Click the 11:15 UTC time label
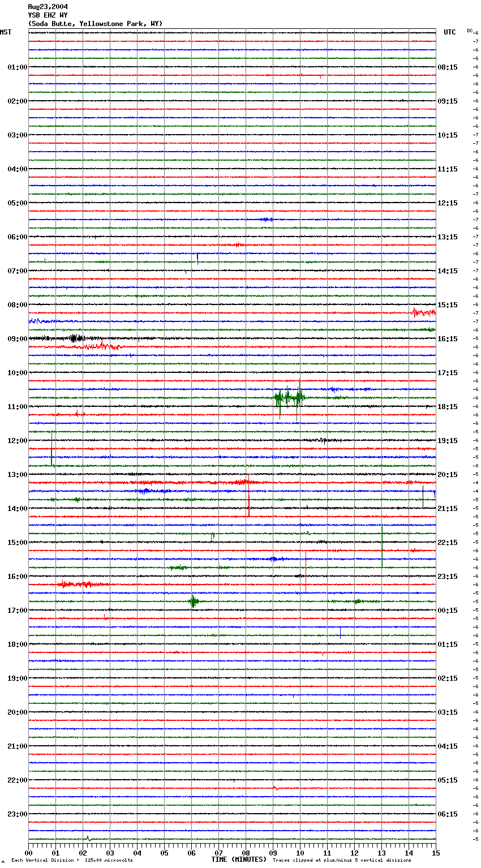The width and height of the screenshot is (481, 868). pyautogui.click(x=448, y=169)
